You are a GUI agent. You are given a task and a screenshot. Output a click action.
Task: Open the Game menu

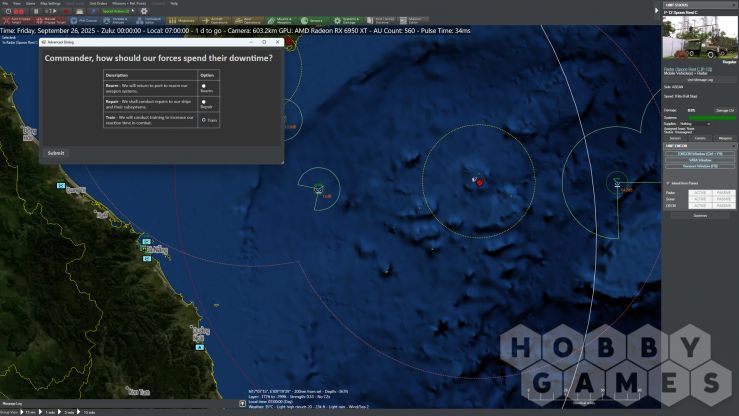(x=30, y=3)
